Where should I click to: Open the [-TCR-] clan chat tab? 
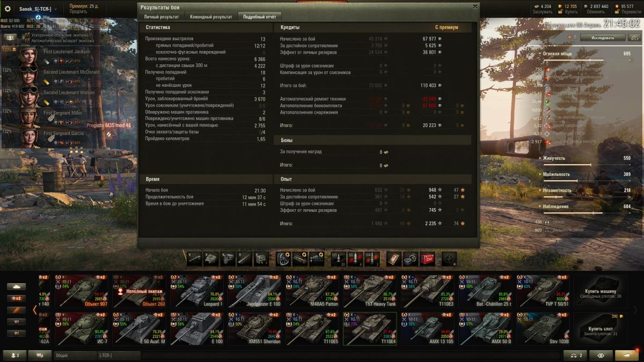point(119,355)
